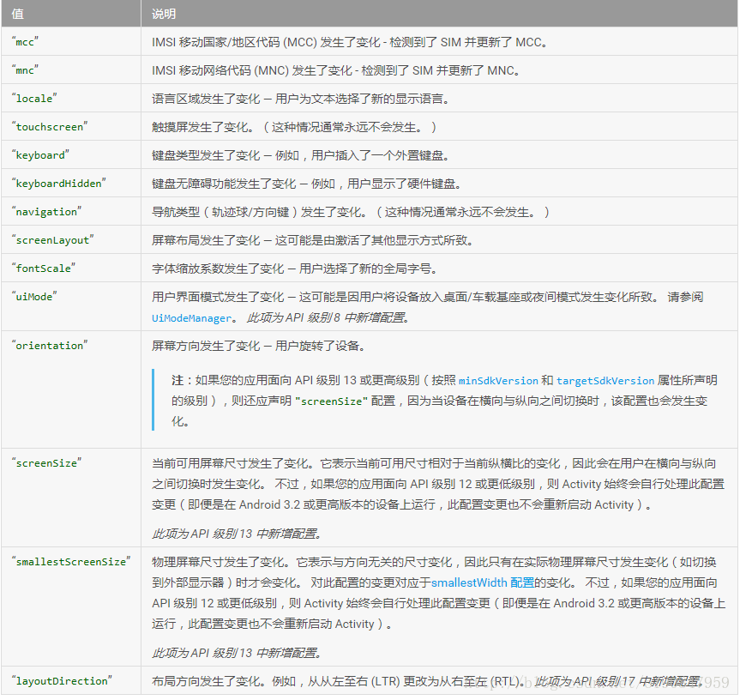Select the "screenLayout" value cell

pos(52,240)
